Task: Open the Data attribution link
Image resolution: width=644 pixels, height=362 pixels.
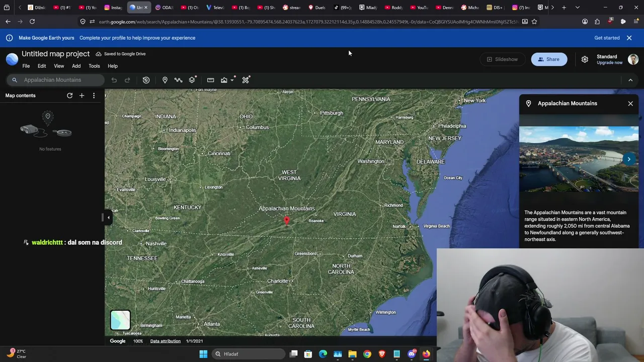Action: coord(165,341)
